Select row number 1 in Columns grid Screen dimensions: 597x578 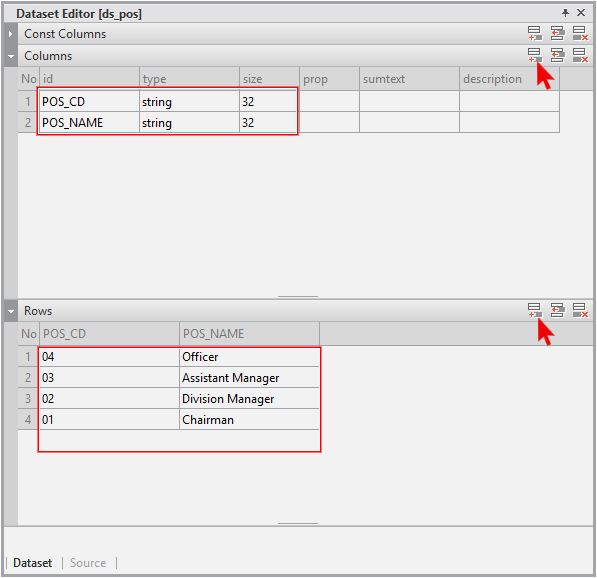(29, 101)
